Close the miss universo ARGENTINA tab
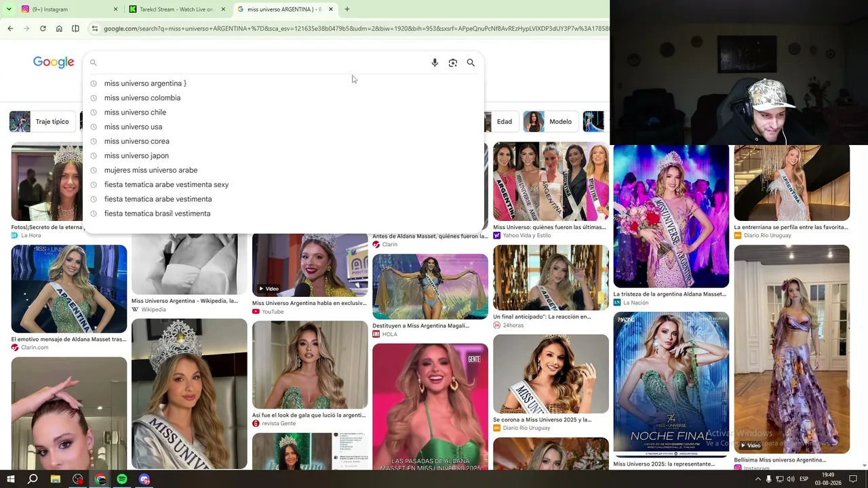Screen dimensions: 868x488 tap(331, 9)
